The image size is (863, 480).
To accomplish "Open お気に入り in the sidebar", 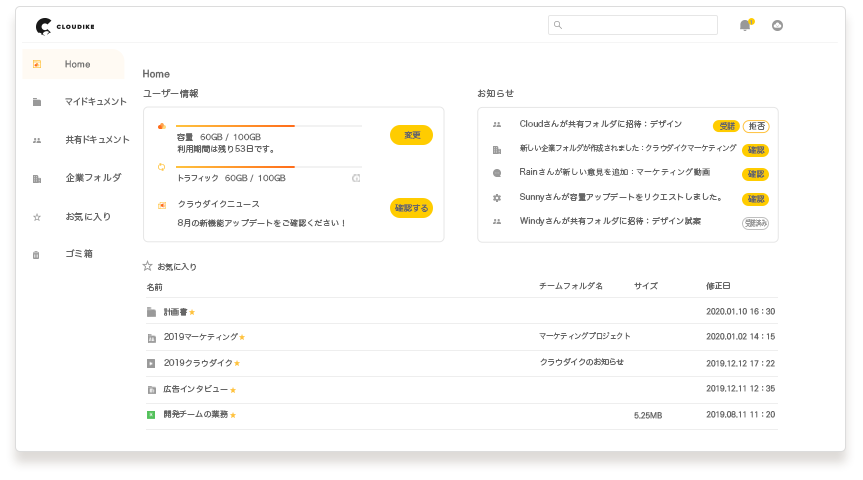I will click(x=88, y=216).
